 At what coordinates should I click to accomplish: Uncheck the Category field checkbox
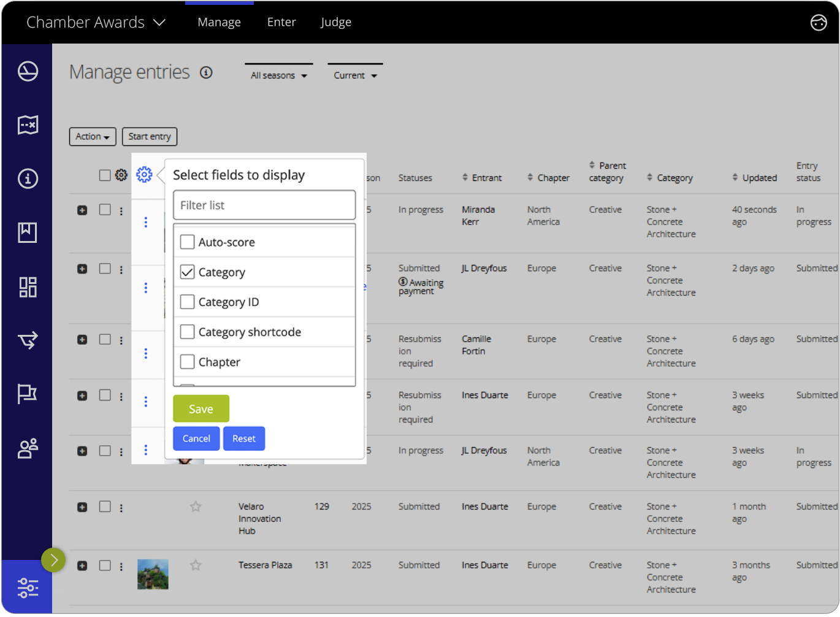[x=188, y=272]
